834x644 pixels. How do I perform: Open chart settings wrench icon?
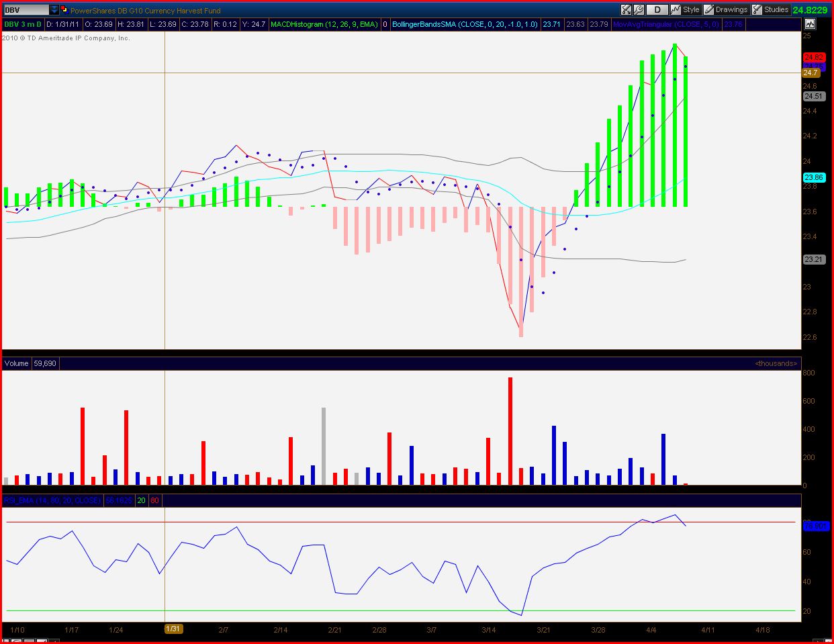[x=639, y=9]
